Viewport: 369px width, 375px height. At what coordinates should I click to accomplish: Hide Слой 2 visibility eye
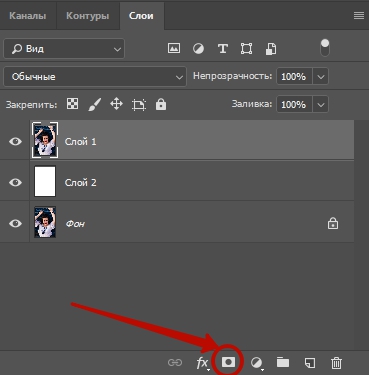point(15,182)
